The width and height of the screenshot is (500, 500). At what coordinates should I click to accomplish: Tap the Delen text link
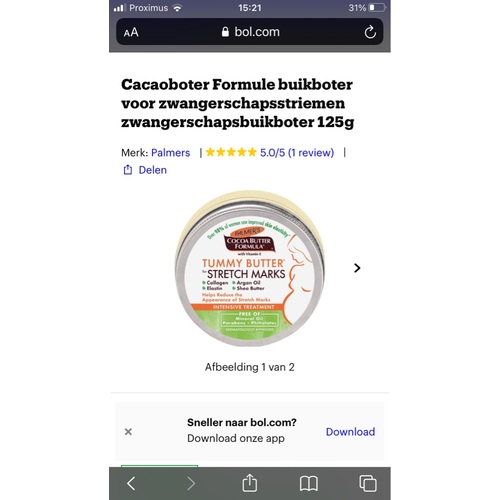pos(153,170)
